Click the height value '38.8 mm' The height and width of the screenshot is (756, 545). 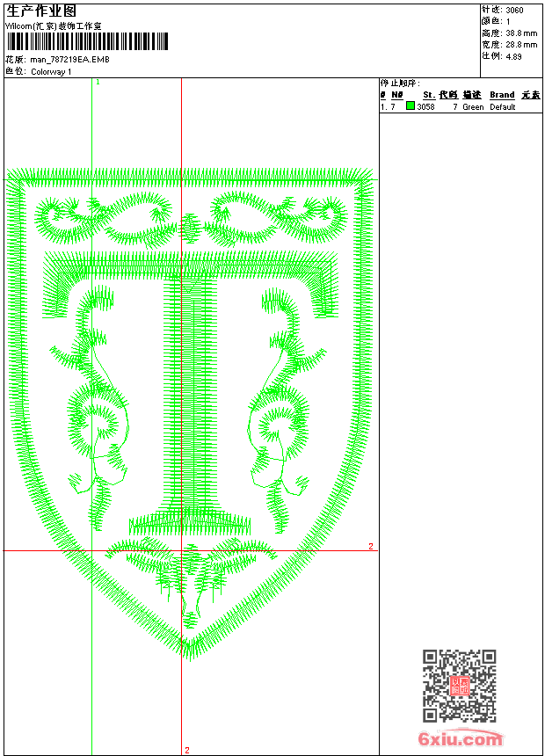[521, 33]
